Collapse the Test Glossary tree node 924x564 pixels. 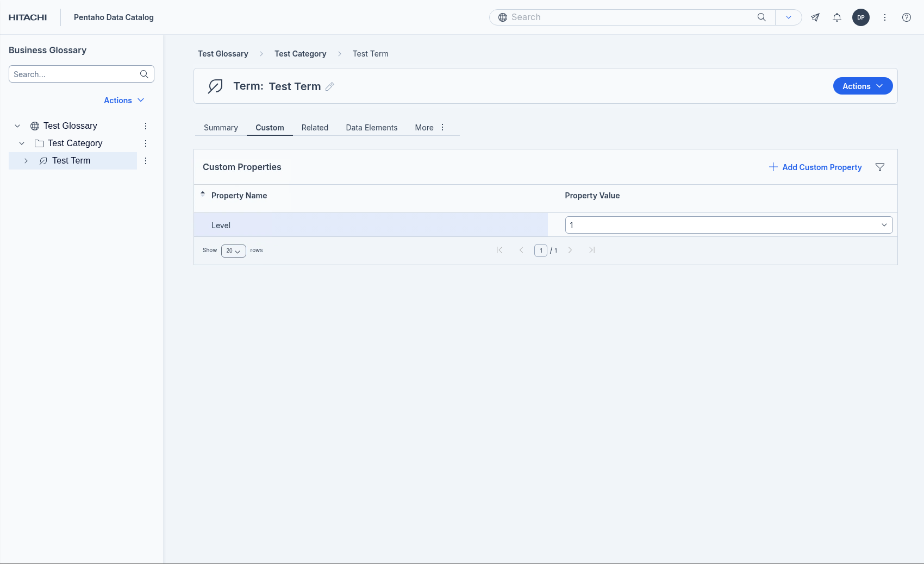tap(17, 126)
